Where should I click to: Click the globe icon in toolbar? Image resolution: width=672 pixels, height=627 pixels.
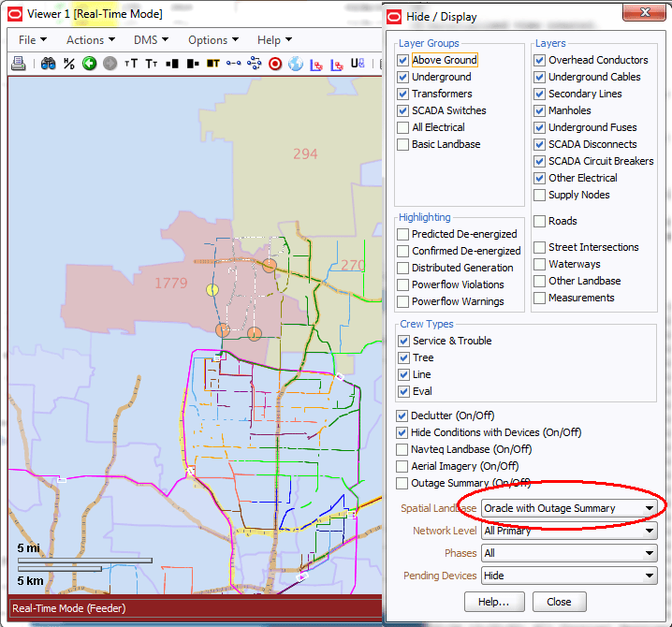coord(295,64)
